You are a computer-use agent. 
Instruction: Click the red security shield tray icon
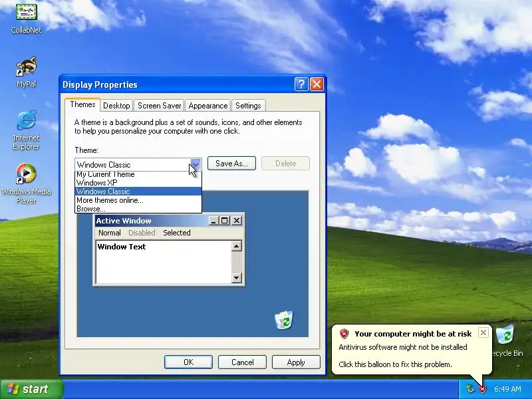[x=482, y=389]
